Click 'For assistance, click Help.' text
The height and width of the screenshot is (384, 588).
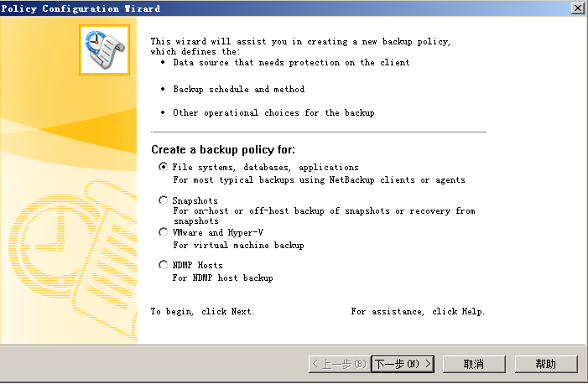(418, 311)
